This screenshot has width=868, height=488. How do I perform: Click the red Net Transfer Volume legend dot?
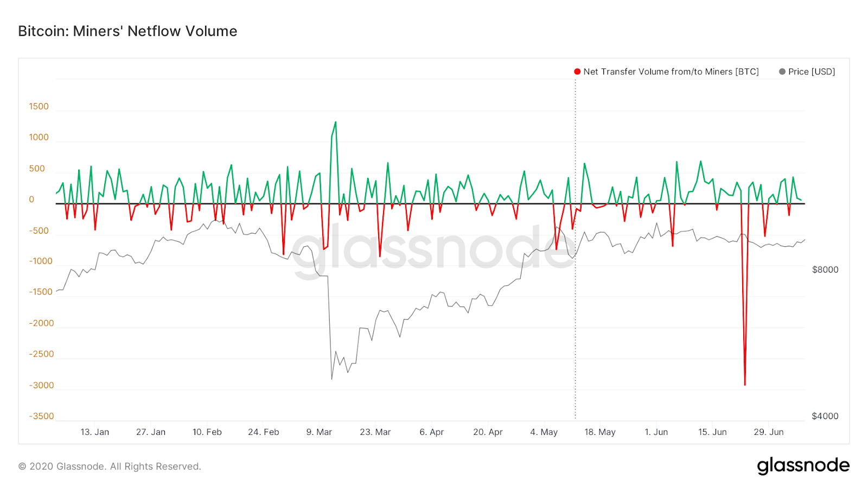(x=577, y=71)
